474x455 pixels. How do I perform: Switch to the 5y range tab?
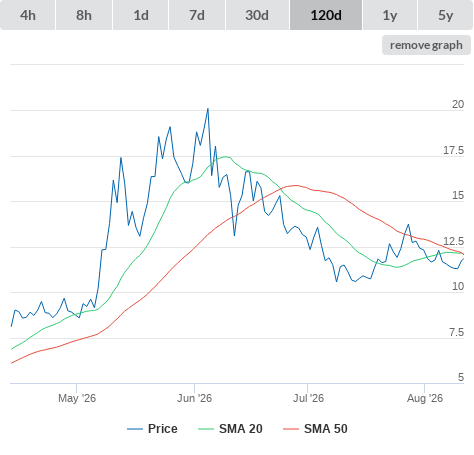pos(445,15)
